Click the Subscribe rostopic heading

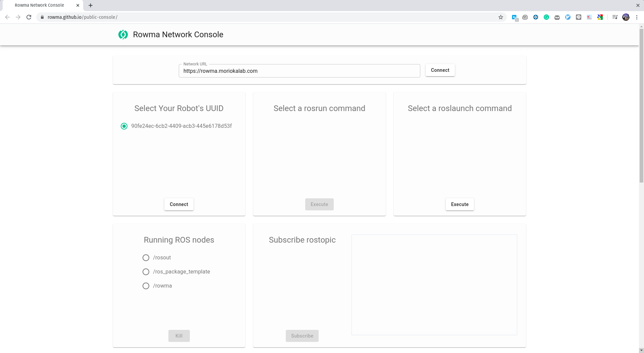tap(302, 240)
